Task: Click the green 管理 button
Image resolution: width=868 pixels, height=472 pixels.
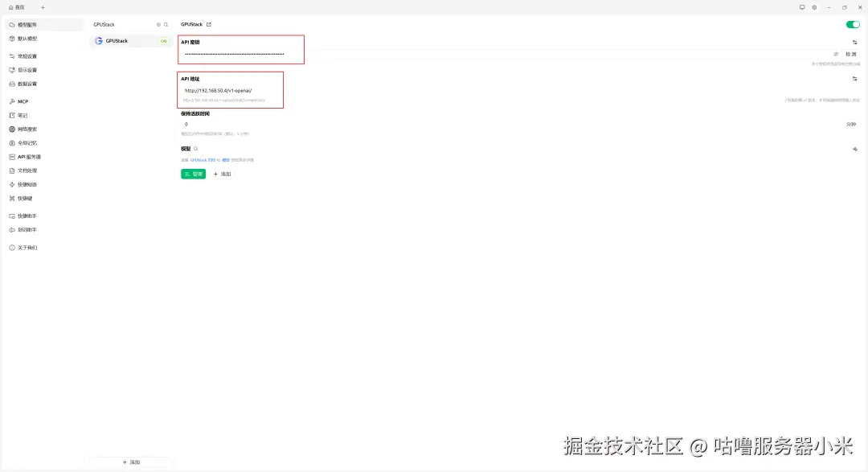Action: (193, 174)
